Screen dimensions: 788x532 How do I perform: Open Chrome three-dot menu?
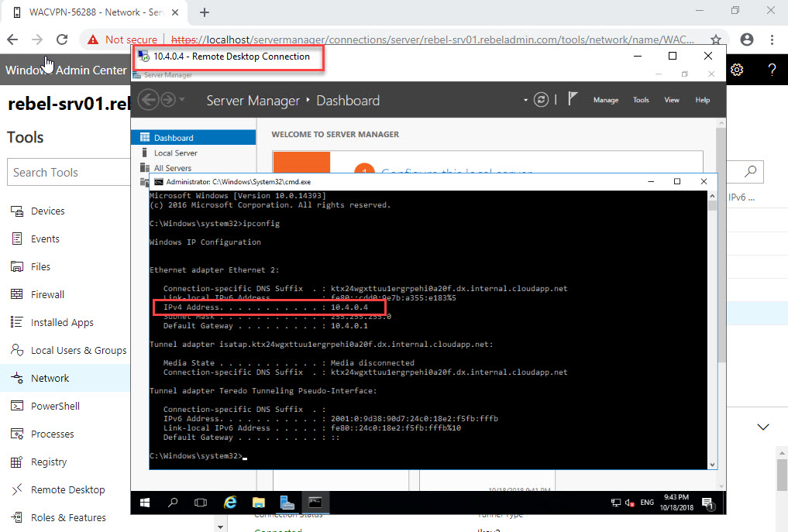tap(772, 39)
